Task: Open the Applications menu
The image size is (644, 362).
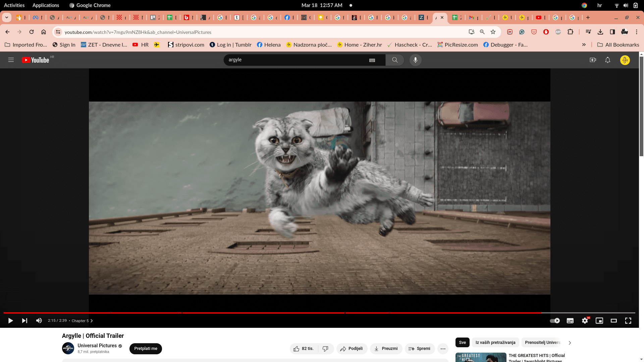Action: (46, 5)
